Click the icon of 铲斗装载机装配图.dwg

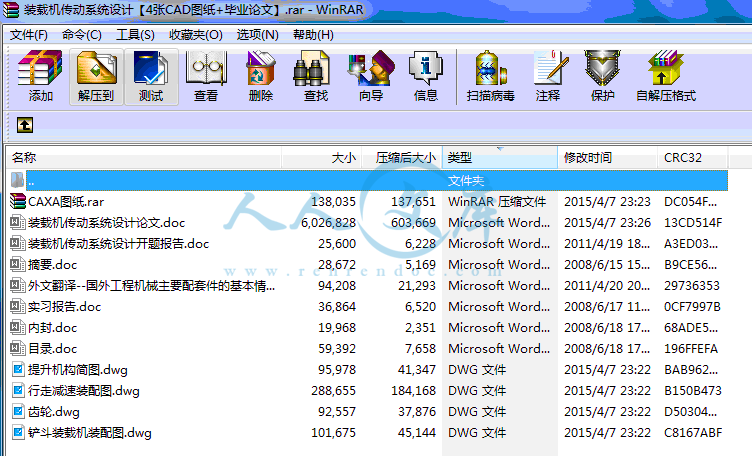click(x=18, y=433)
